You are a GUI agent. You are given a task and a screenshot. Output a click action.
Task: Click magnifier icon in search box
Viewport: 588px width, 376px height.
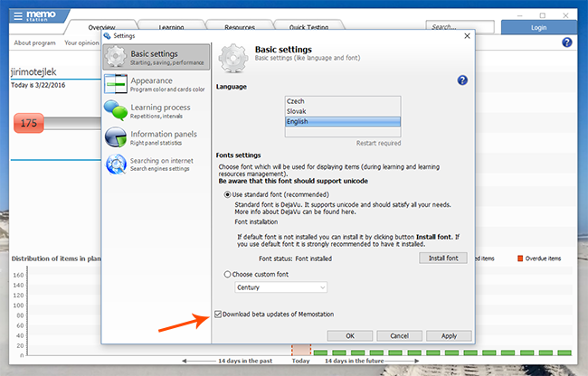coord(477,28)
